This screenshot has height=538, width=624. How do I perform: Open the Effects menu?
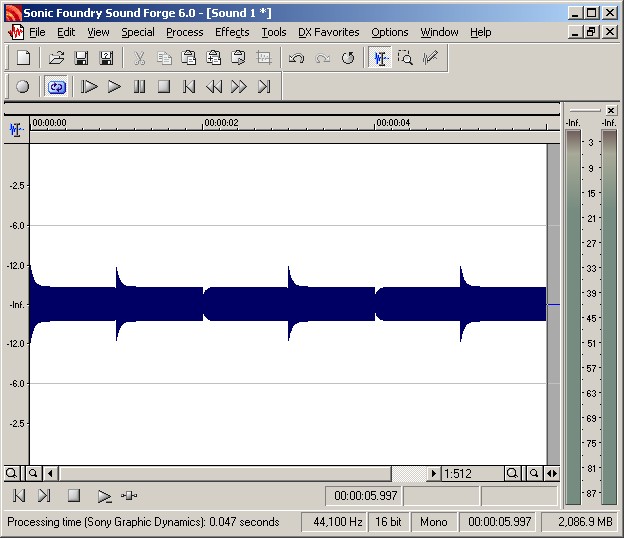pyautogui.click(x=232, y=32)
